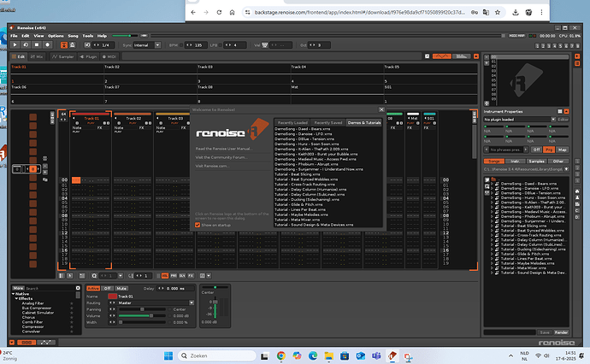
Task: Click the Render button in disk browser
Action: pos(561,332)
